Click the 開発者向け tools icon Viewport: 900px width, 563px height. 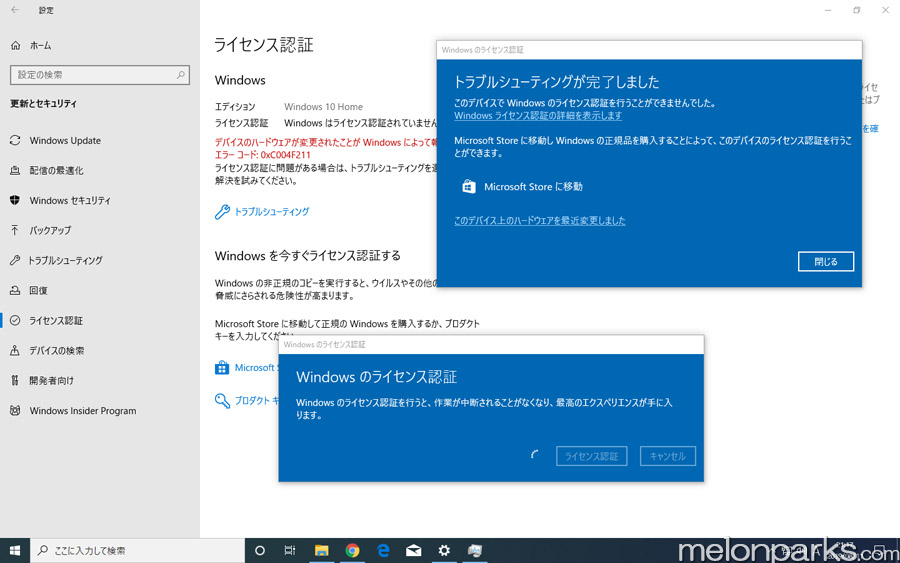pos(15,380)
